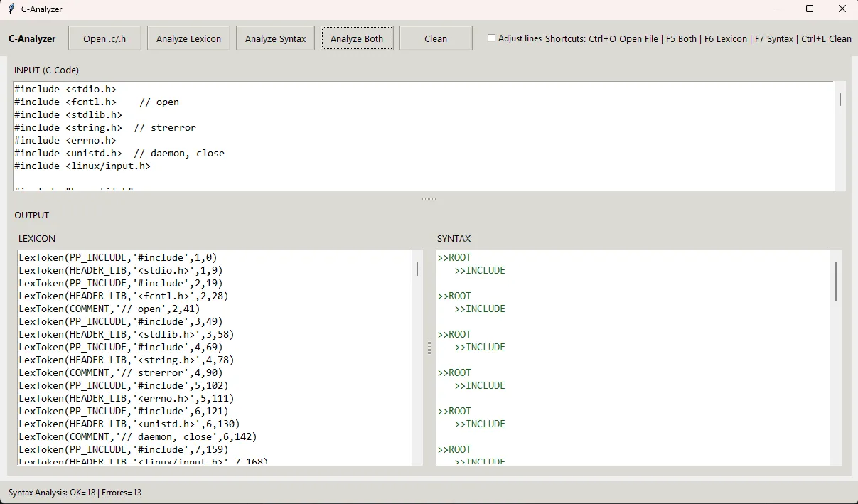Screen dimensions: 858x504
Task: Click the LEXICON panel's vertical scrollbar
Action: tap(417, 269)
